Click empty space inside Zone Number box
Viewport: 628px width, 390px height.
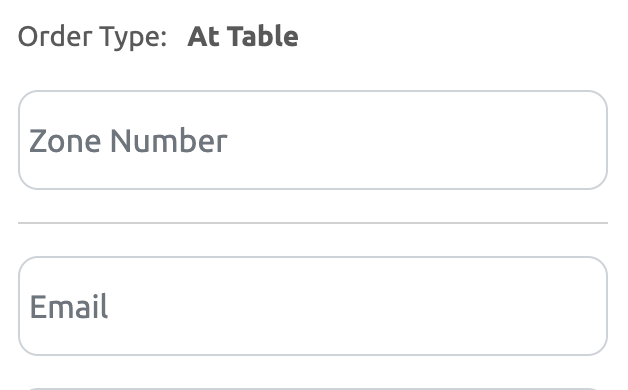pyautogui.click(x=417, y=140)
